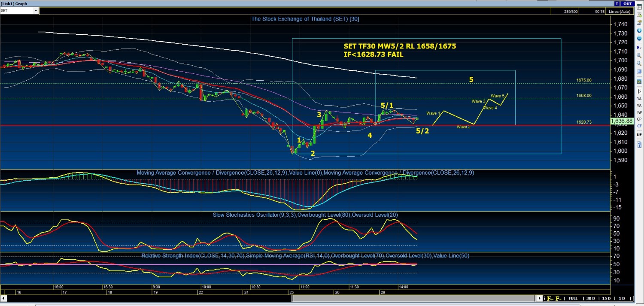The height and width of the screenshot is (306, 644).
Task: Select the magnifier zoom tool
Action: point(639,55)
